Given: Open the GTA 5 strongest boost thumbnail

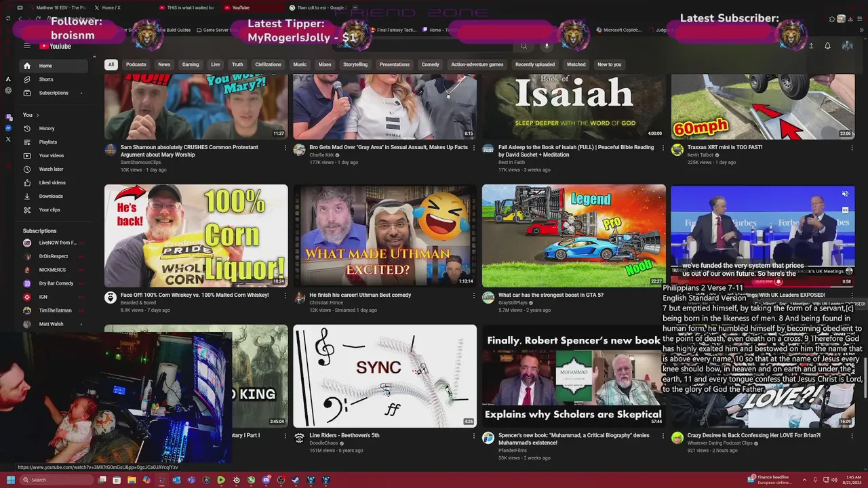Looking at the screenshot, I should pos(574,236).
